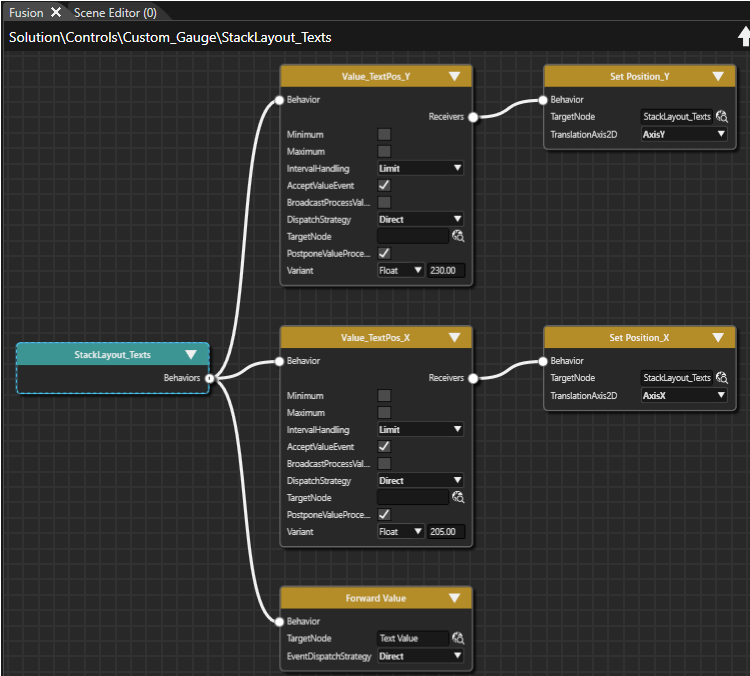Viewport: 750px width, 676px height.
Task: Open EventDispatchStrategy dropdown in Forward Value
Action: coord(420,656)
